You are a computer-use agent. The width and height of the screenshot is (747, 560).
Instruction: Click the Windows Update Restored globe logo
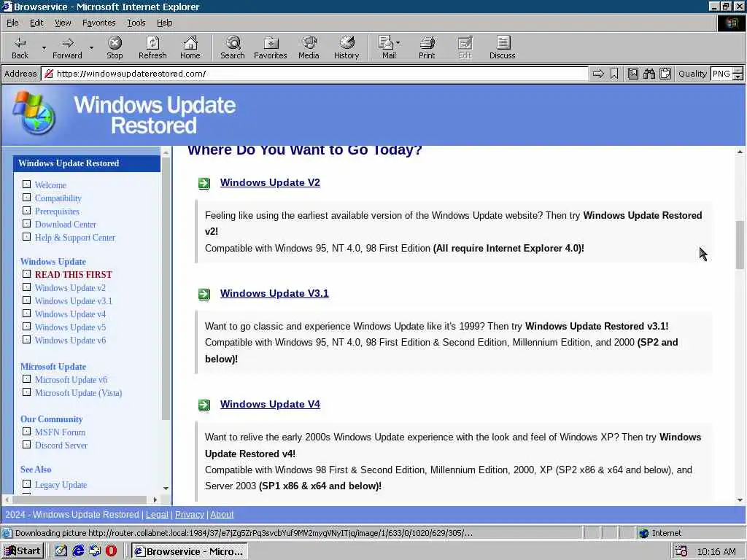tap(34, 113)
